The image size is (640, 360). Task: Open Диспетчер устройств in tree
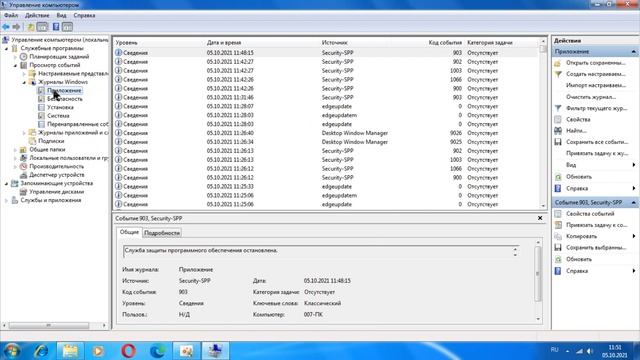coord(57,175)
